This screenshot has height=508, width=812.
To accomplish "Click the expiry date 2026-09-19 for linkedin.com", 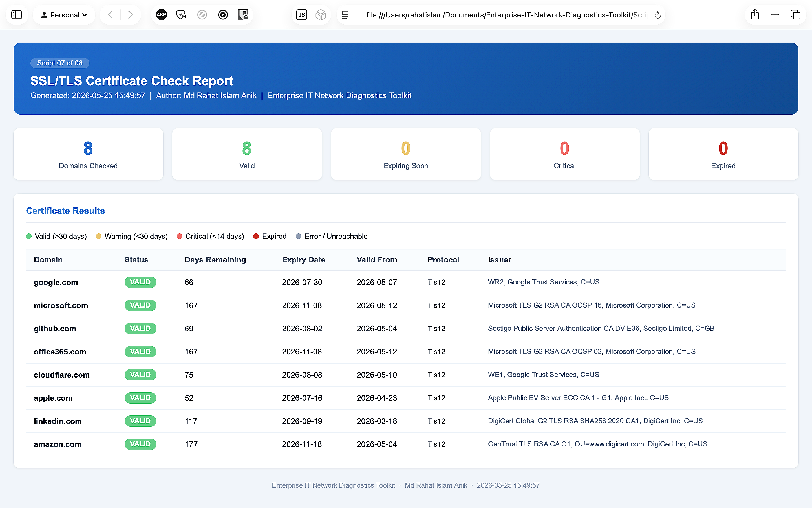I will point(302,421).
